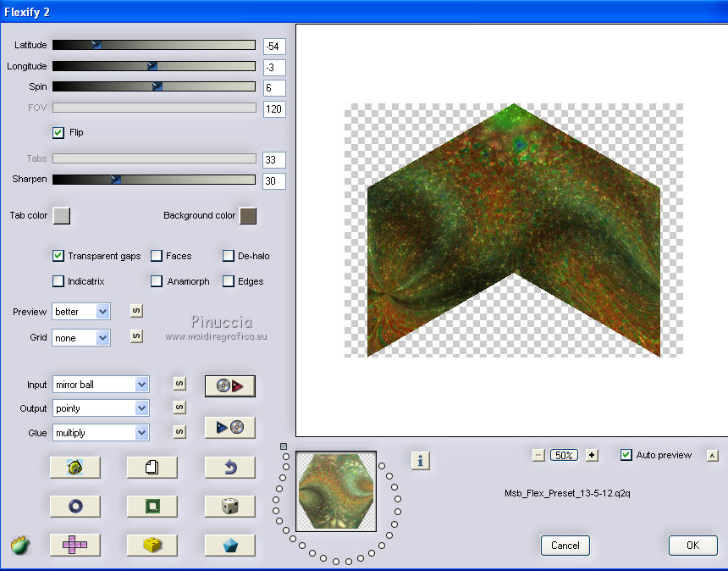
Task: Click the yellow-green face icon button
Action: 74,467
